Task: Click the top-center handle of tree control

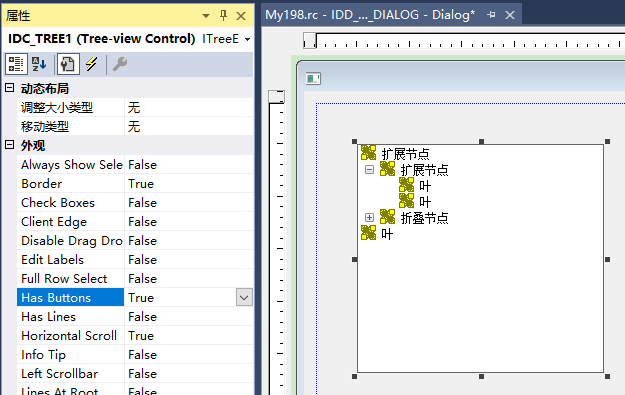Action: pos(482,141)
